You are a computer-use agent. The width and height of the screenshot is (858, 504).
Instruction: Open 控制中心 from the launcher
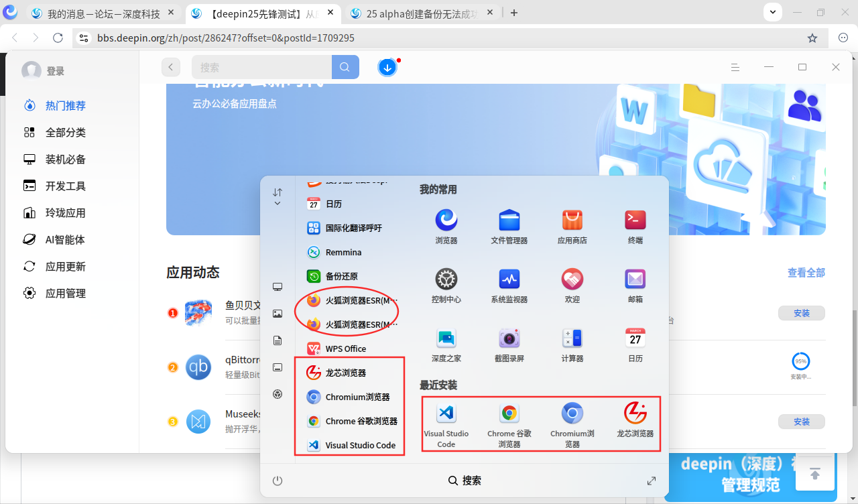pos(446,279)
